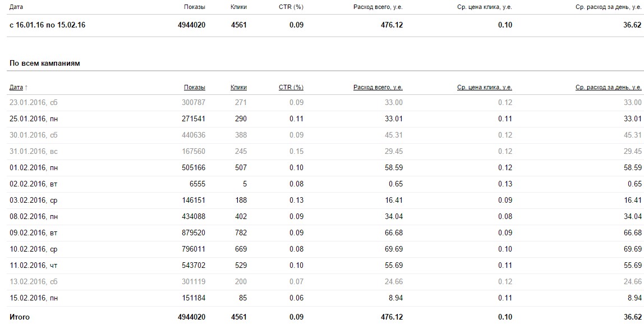Select the 23.01.2016, сб date row
Image resolution: width=644 pixels, height=328 pixels.
[34, 103]
